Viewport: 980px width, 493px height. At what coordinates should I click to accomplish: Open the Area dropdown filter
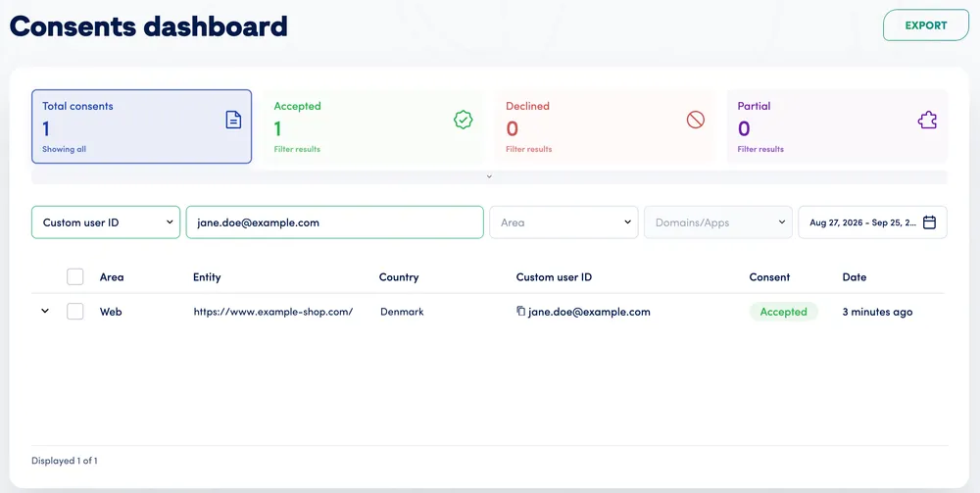tap(563, 222)
